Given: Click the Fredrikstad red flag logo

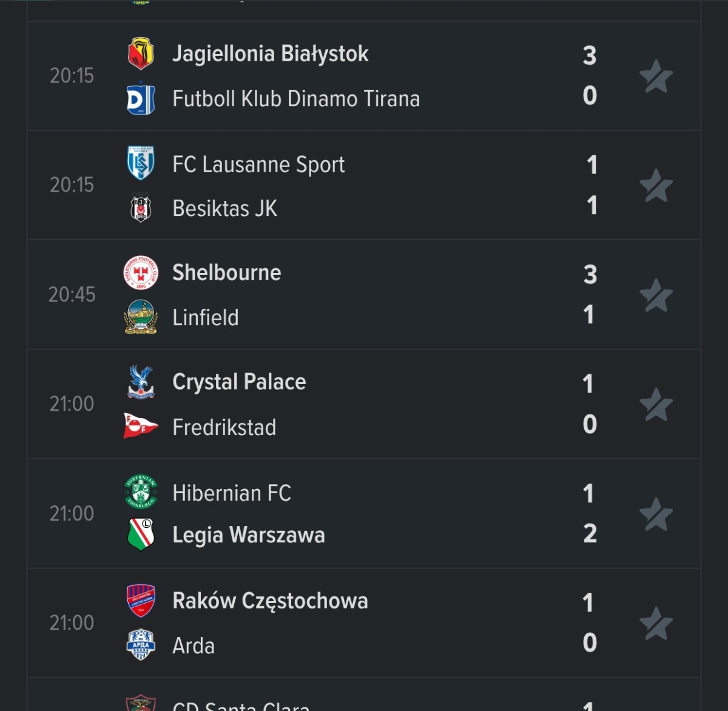Looking at the screenshot, I should pyautogui.click(x=141, y=426).
